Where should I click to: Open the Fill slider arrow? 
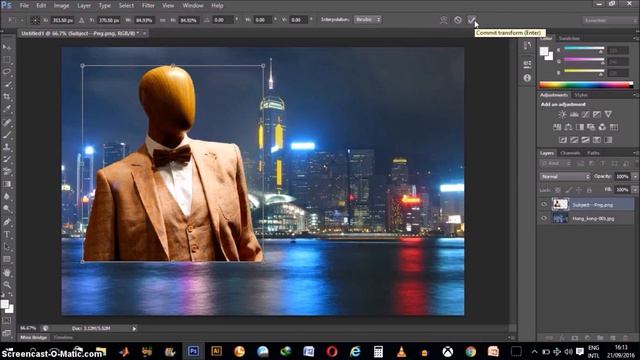635,190
